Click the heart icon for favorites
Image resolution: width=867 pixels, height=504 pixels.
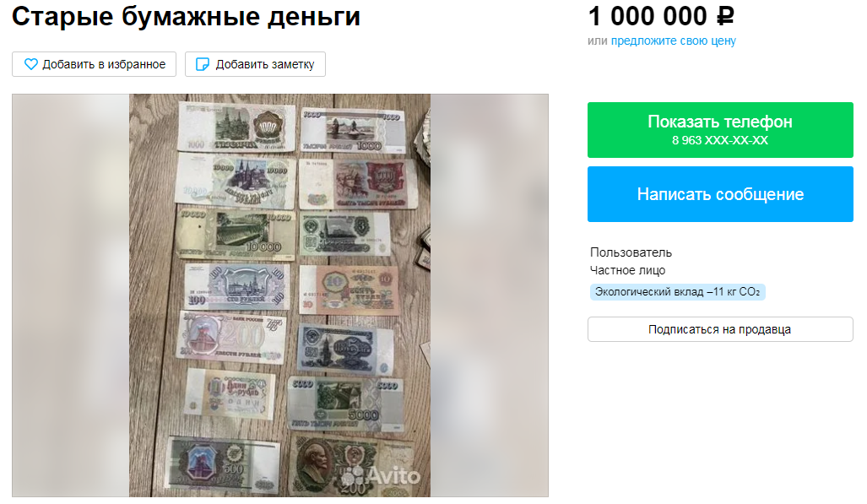tap(31, 64)
